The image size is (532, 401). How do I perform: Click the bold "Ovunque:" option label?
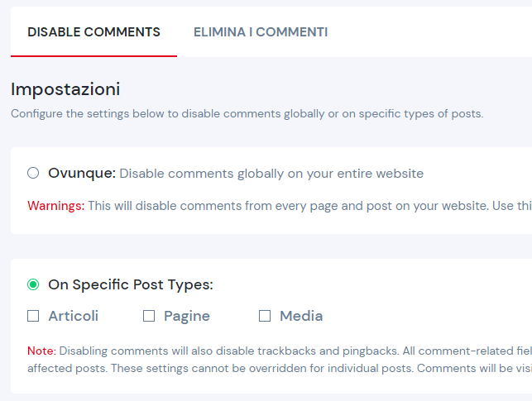pos(82,174)
